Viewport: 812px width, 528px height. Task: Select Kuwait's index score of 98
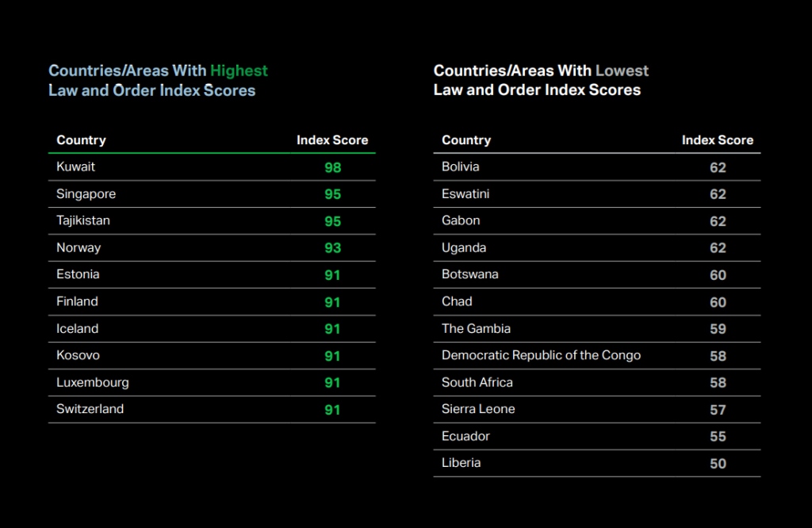332,167
